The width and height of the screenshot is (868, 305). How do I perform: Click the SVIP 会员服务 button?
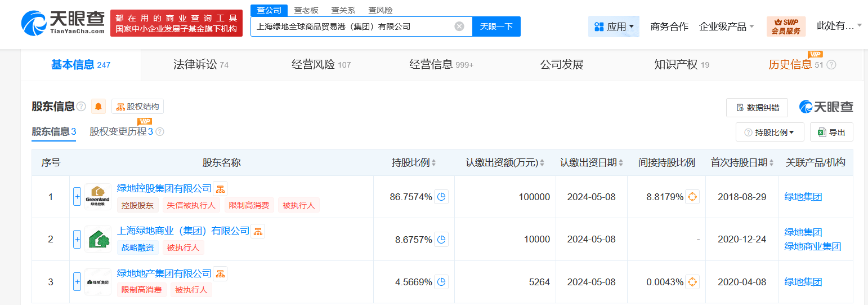click(786, 26)
